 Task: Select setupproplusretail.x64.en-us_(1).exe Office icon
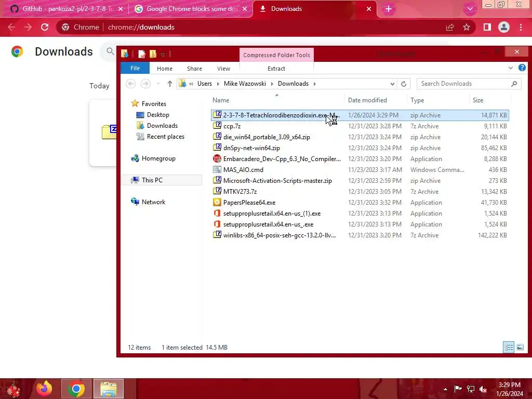217,214
